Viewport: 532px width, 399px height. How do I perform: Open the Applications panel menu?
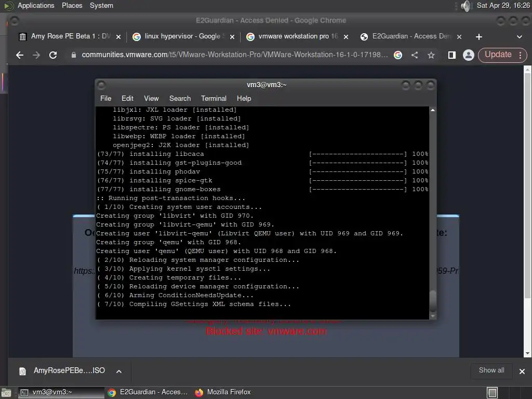[36, 5]
